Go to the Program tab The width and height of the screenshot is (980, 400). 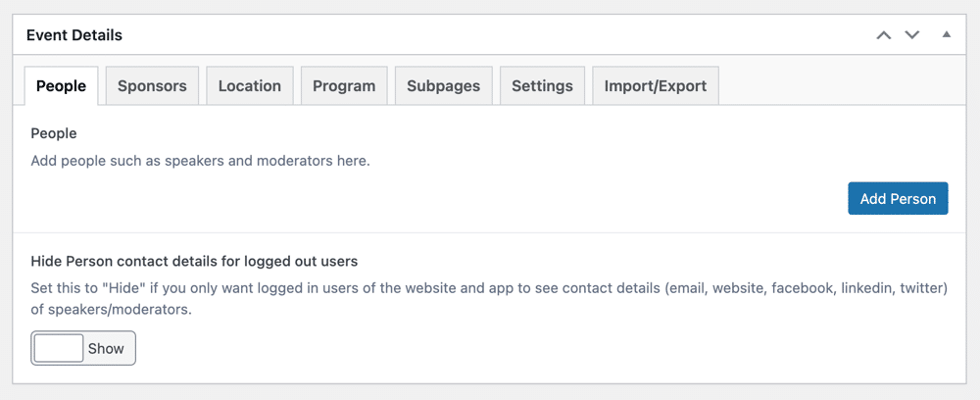coord(344,85)
